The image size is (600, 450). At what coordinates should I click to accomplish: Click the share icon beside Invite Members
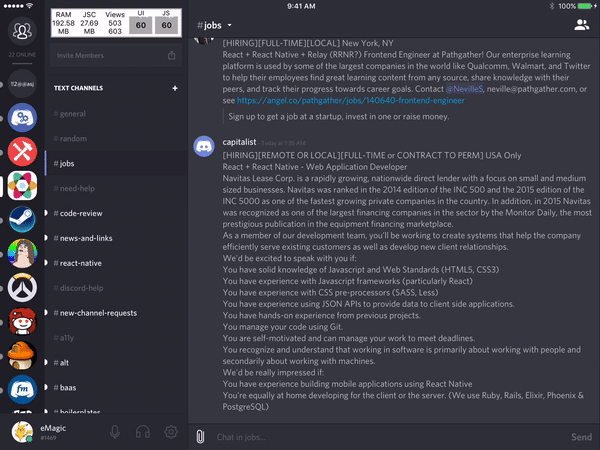click(171, 55)
